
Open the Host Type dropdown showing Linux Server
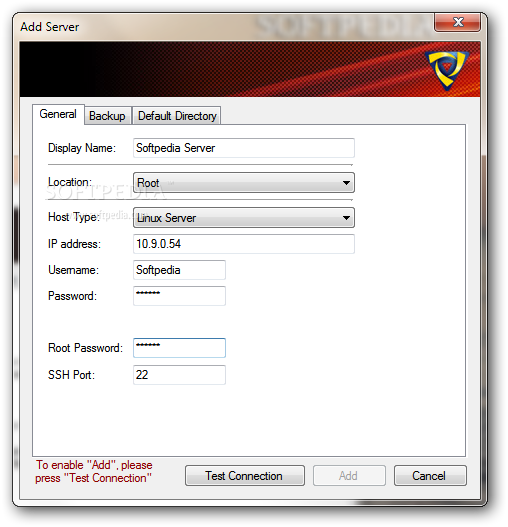(244, 218)
